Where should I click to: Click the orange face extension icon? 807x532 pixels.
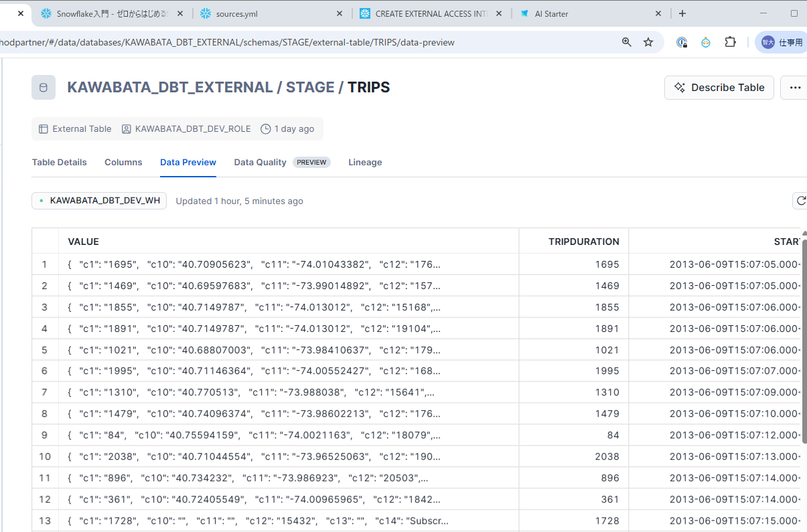706,42
